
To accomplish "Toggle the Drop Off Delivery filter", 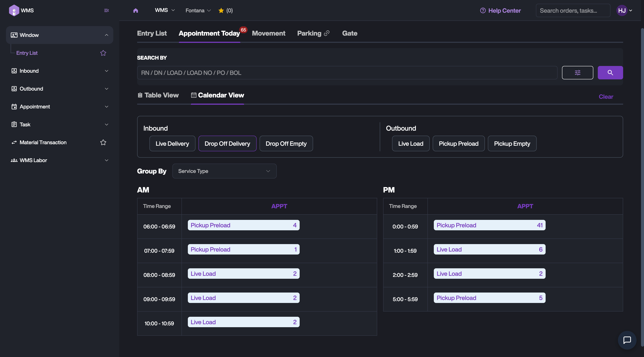I will pos(227,143).
